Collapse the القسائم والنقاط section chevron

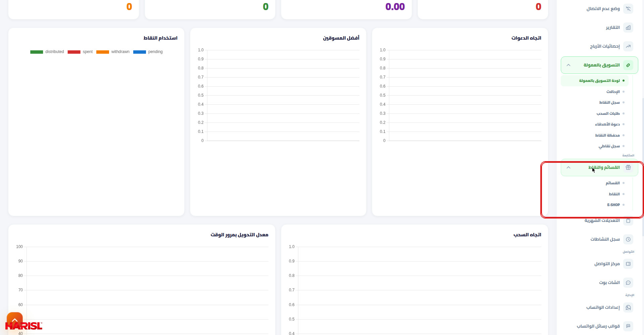click(568, 167)
